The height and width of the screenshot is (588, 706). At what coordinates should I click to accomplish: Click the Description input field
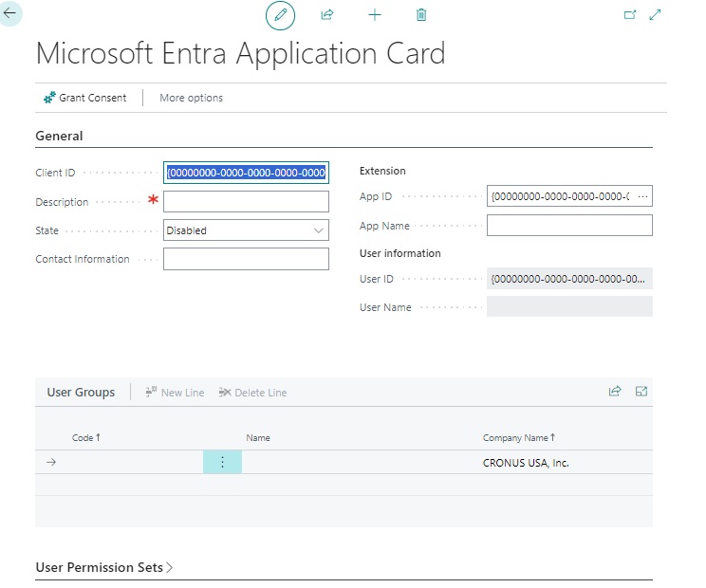point(246,202)
